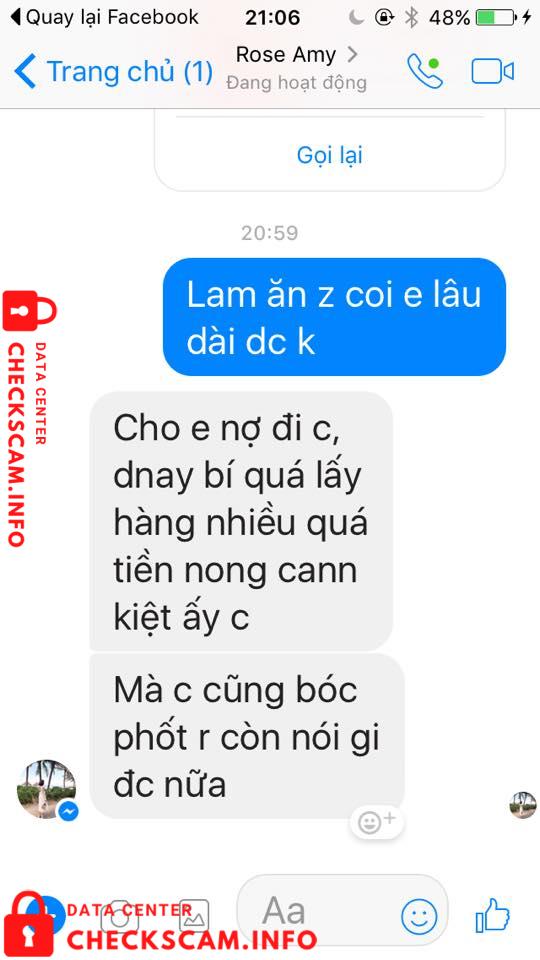Go back to Trang chủ (1)
This screenshot has height=960, width=540.
click(113, 72)
